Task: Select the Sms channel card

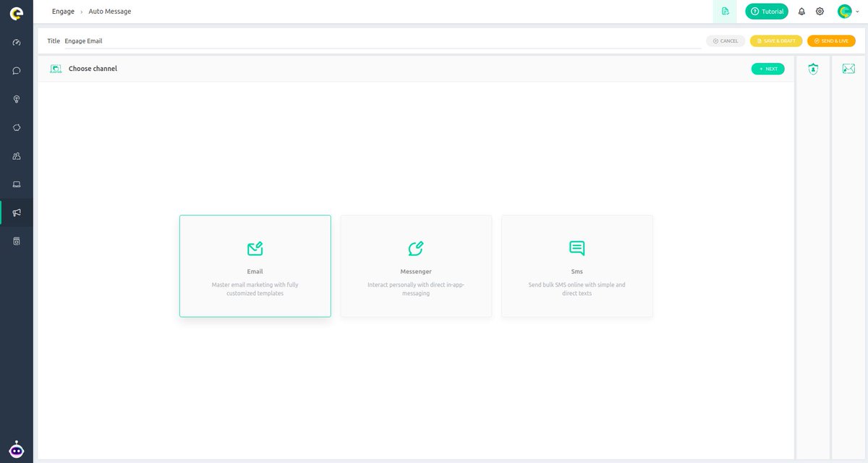Action: pos(576,266)
